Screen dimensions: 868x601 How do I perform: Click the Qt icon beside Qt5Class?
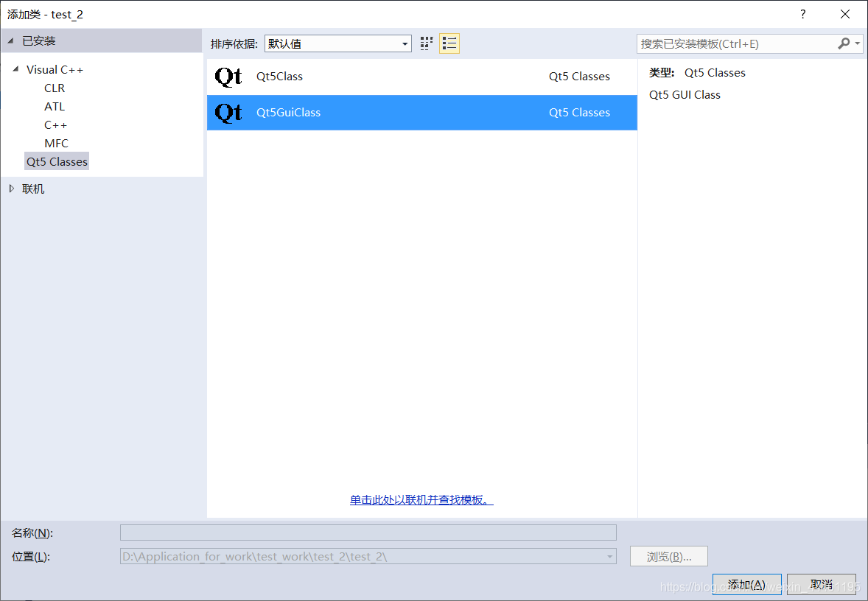pos(228,77)
